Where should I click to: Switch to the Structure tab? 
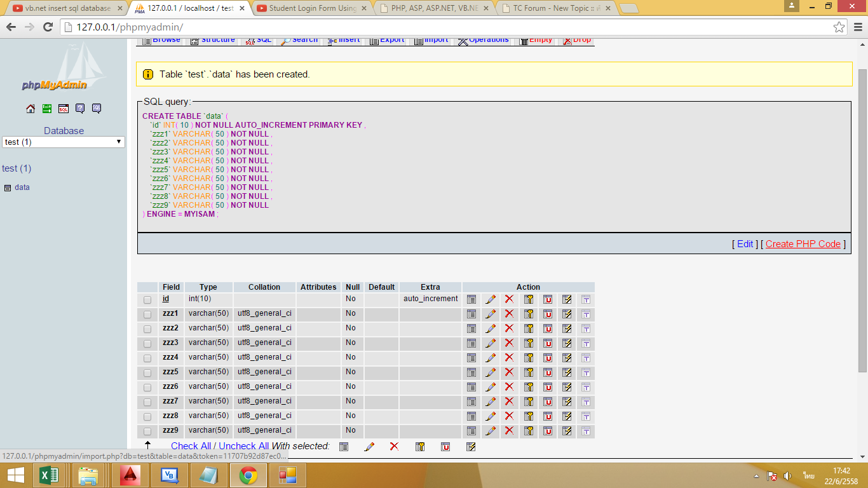[x=213, y=41]
